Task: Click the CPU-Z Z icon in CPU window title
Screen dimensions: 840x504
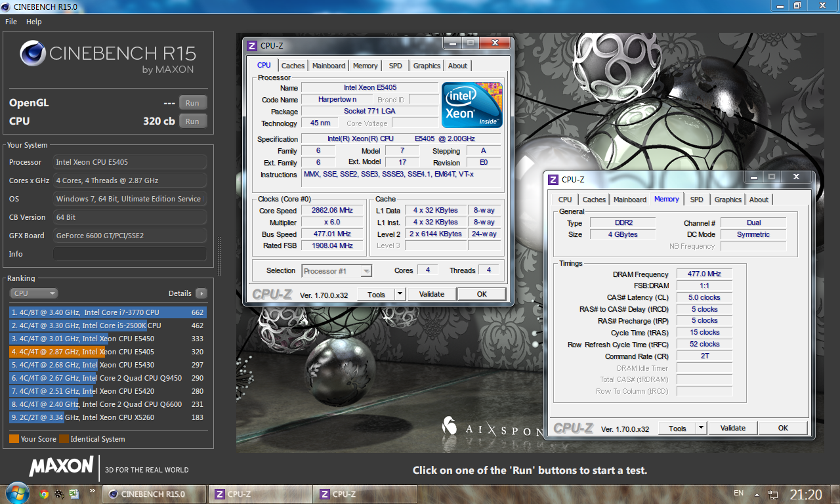Action: (x=251, y=45)
